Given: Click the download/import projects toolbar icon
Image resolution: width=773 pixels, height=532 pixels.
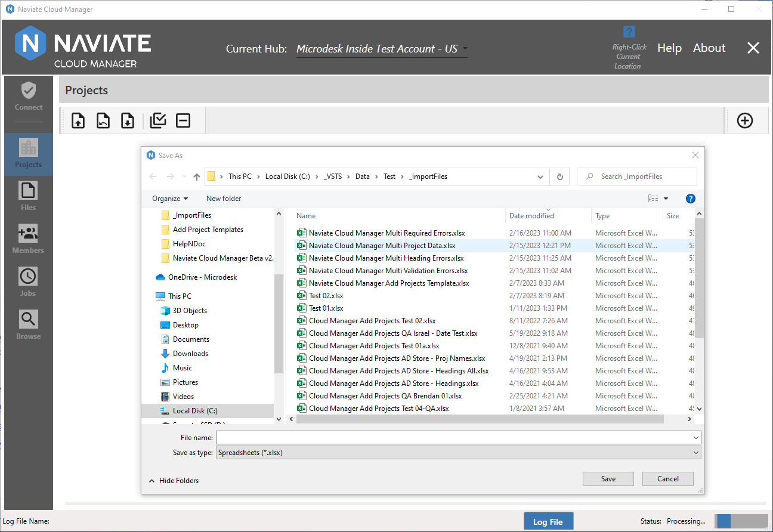Looking at the screenshot, I should point(128,120).
